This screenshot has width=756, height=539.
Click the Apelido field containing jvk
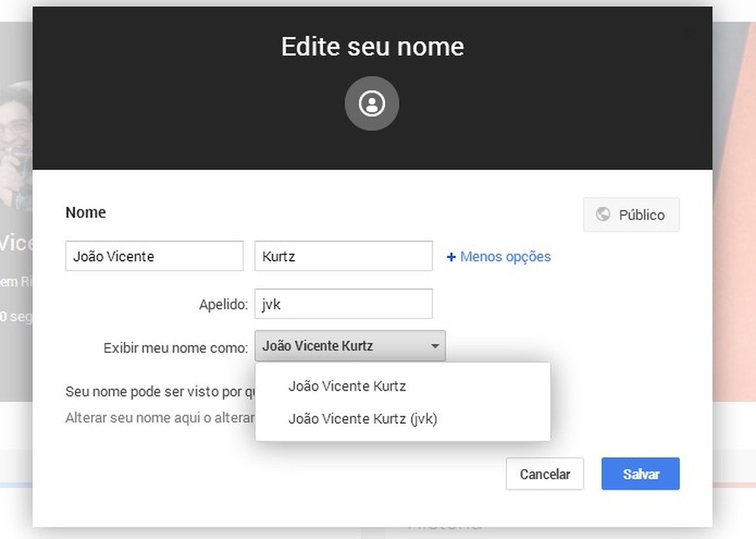coord(343,304)
